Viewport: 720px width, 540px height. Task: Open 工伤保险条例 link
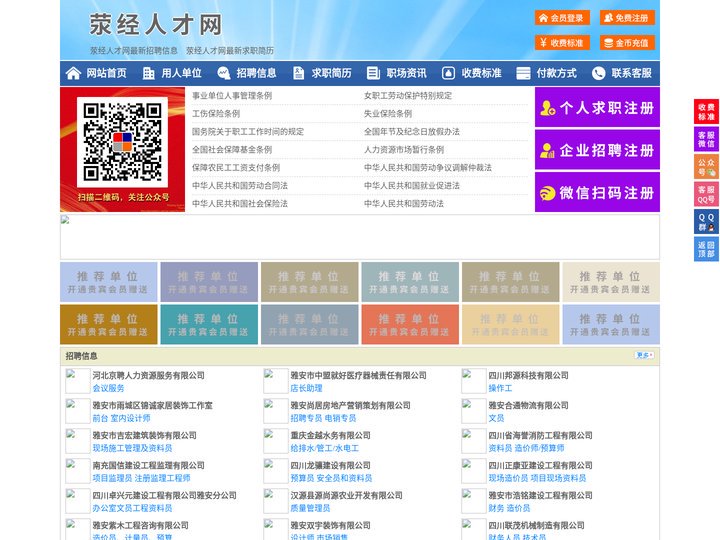click(216, 113)
